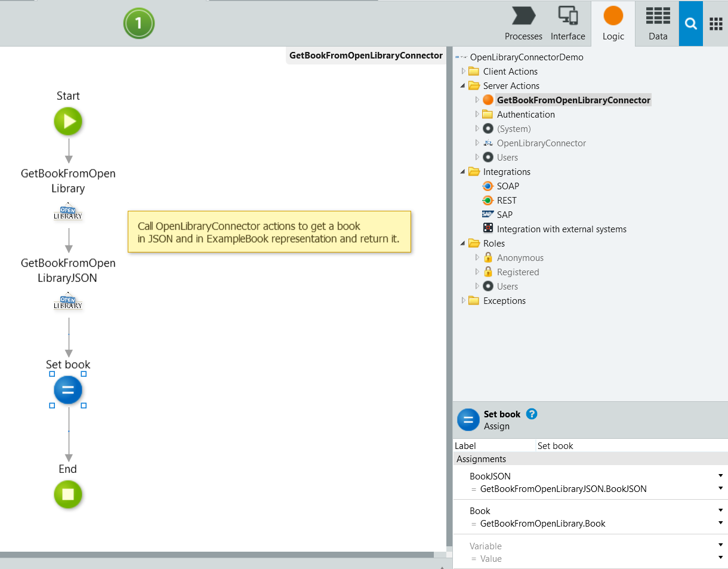Click the SAP integration icon
This screenshot has height=569, width=728.
coord(488,214)
